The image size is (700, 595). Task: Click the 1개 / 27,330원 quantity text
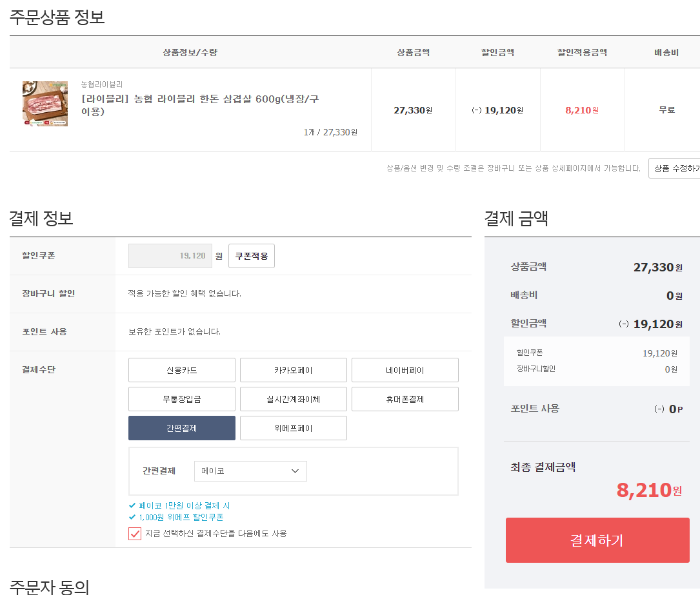coord(330,132)
